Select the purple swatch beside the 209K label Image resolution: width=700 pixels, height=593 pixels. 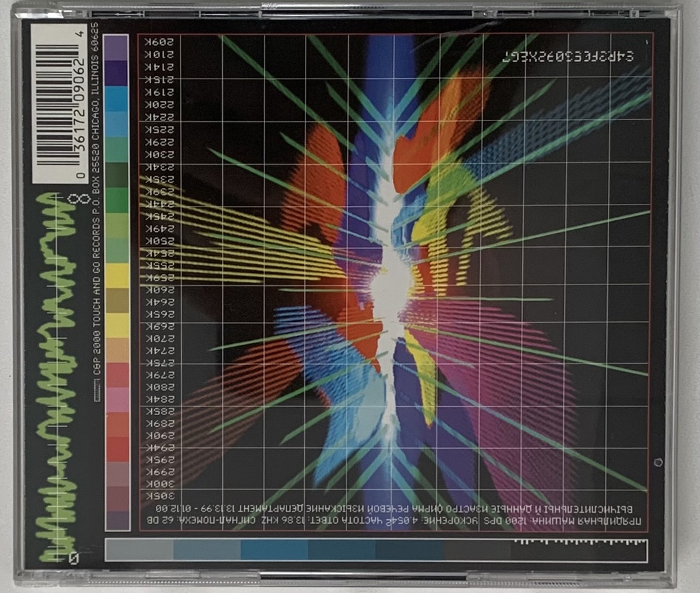(117, 44)
